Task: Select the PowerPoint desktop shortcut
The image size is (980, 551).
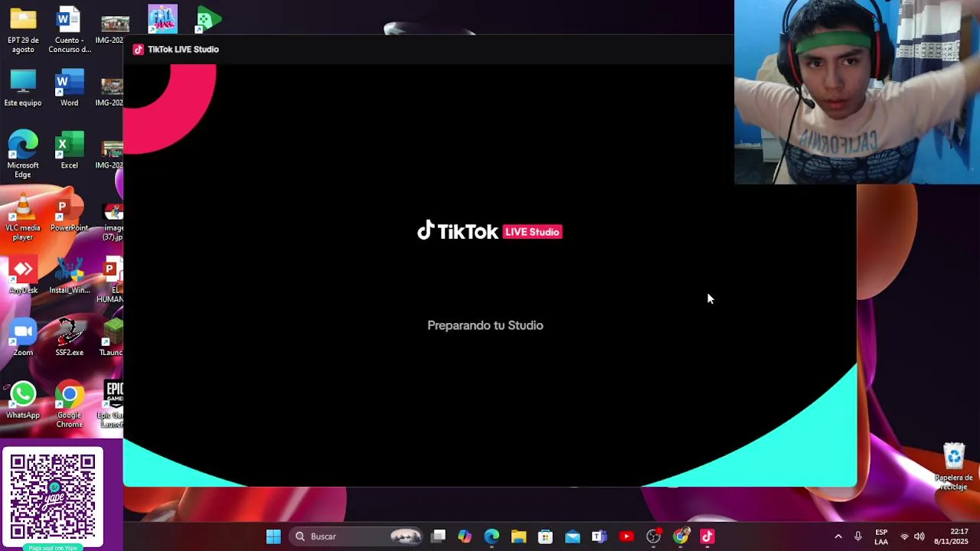Action: tap(70, 214)
